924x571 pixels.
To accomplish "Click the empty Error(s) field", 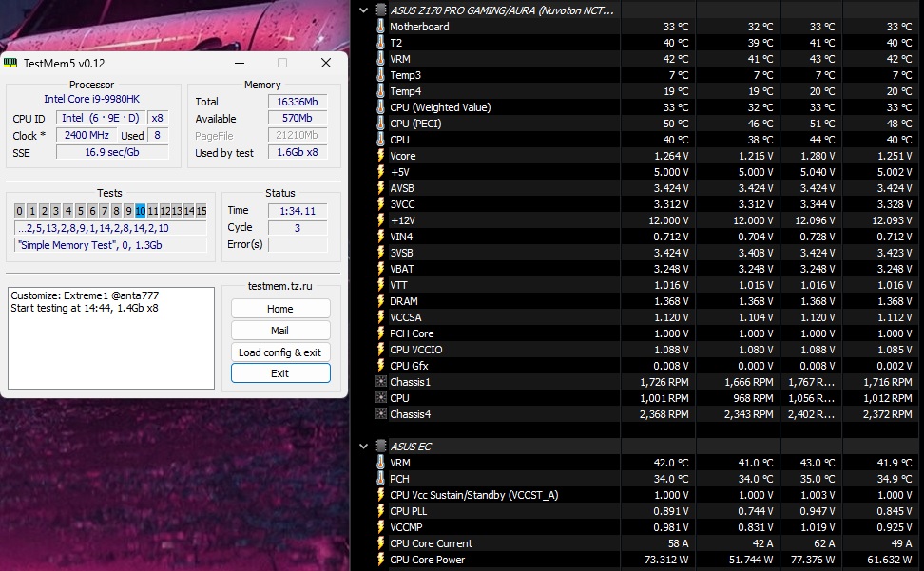I will (298, 245).
